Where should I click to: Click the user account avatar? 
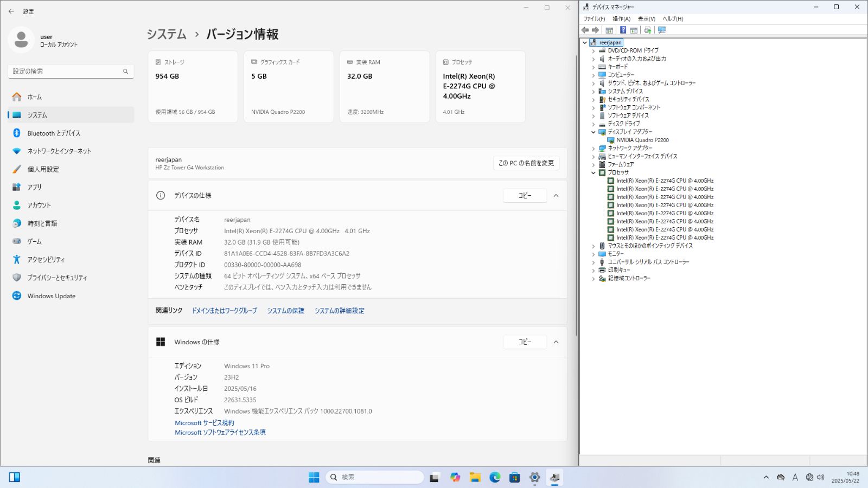[x=21, y=40]
